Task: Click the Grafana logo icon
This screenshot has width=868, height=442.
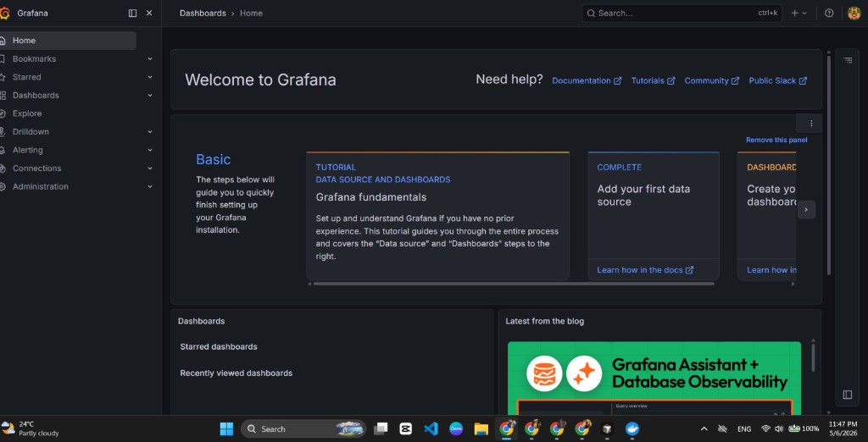Action: (4, 14)
